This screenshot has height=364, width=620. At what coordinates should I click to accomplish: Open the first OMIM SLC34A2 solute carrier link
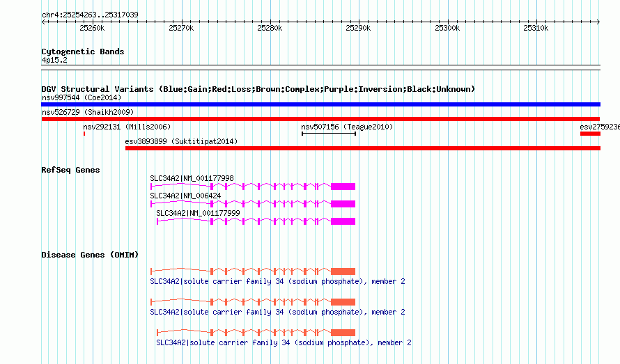(x=277, y=281)
